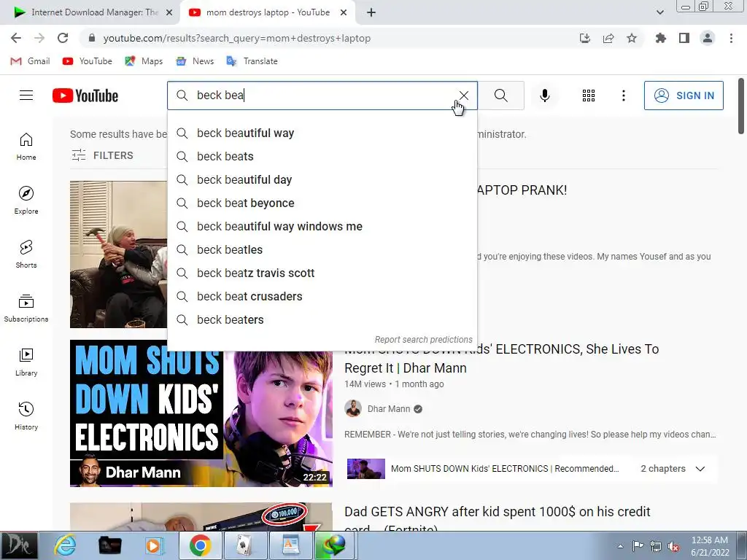The image size is (747, 560).
Task: Close the Internet Download Manager tab
Action: (169, 12)
